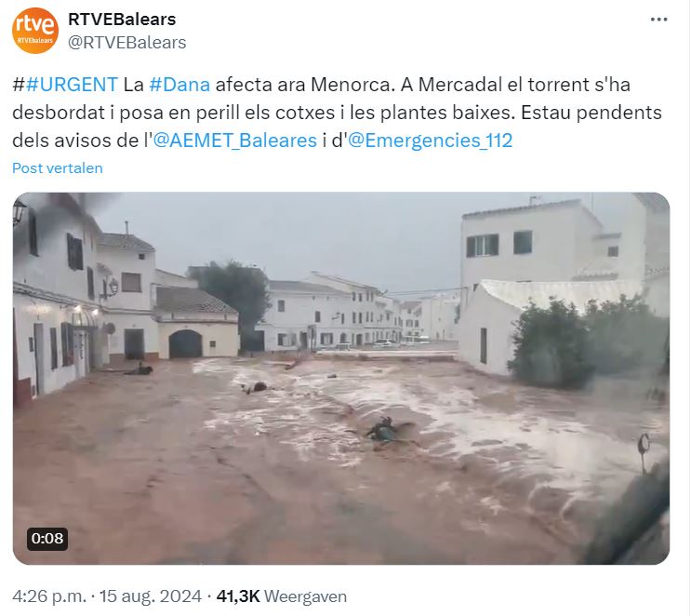Viewport: 691px width, 616px height.
Task: Open RTVEBalears display name profile
Action: click(x=122, y=20)
